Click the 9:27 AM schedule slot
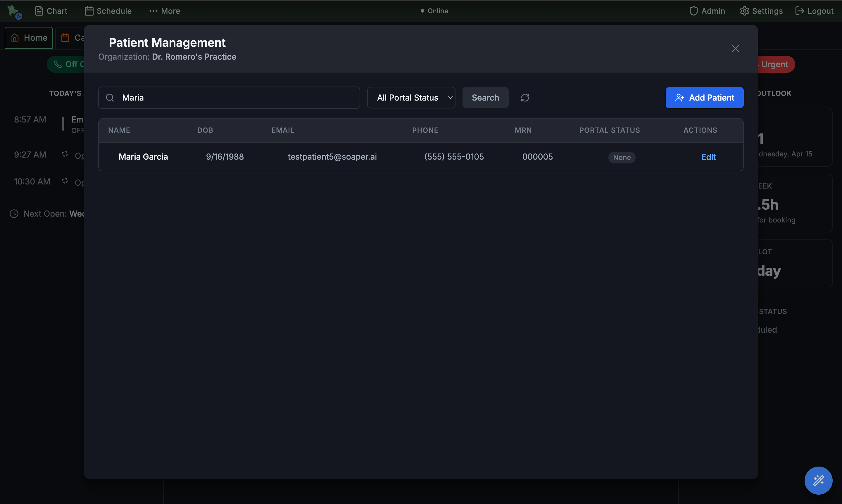 [30, 155]
